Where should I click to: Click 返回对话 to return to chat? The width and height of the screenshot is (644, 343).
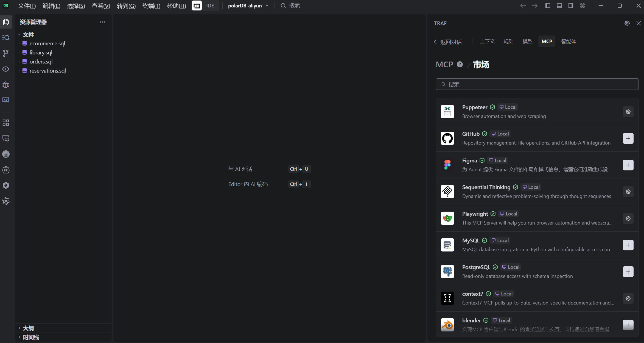tap(448, 42)
